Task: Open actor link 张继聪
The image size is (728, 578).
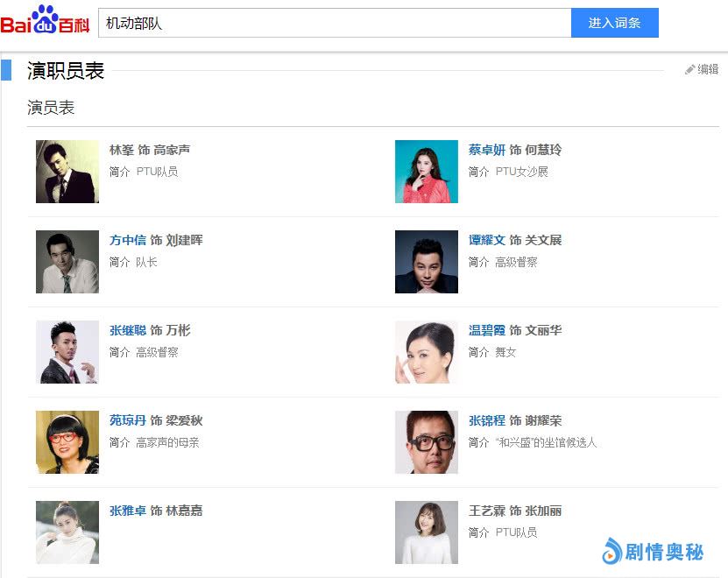Action: (x=127, y=330)
